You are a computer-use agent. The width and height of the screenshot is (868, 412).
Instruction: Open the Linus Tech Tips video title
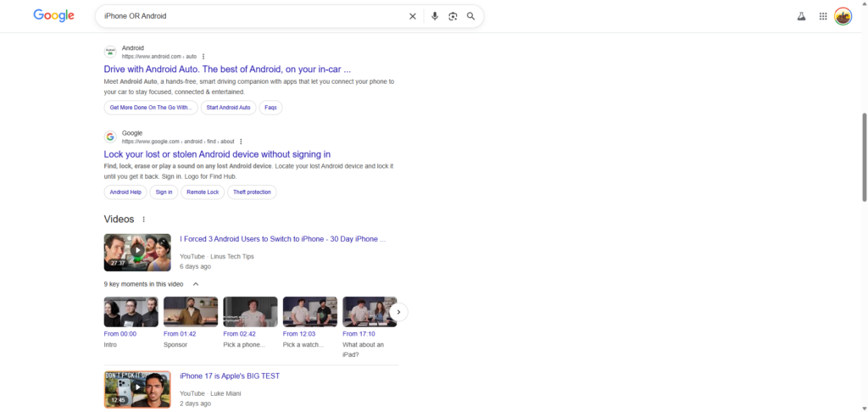(x=283, y=239)
